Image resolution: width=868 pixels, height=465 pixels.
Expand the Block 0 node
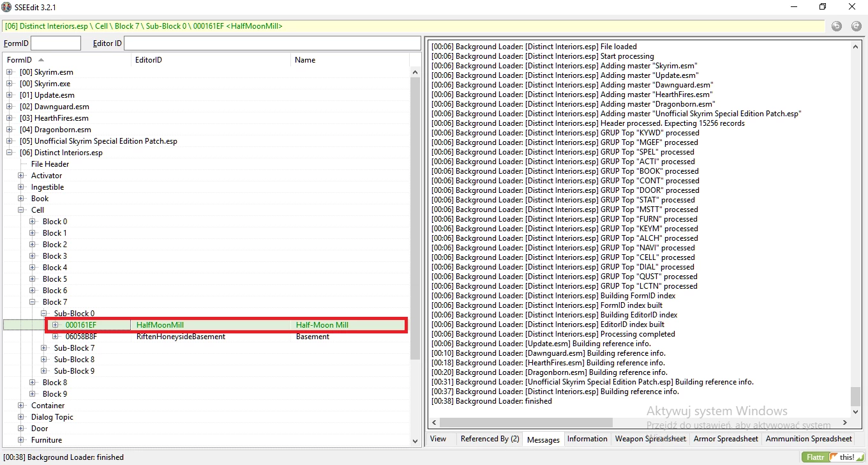[x=33, y=222]
